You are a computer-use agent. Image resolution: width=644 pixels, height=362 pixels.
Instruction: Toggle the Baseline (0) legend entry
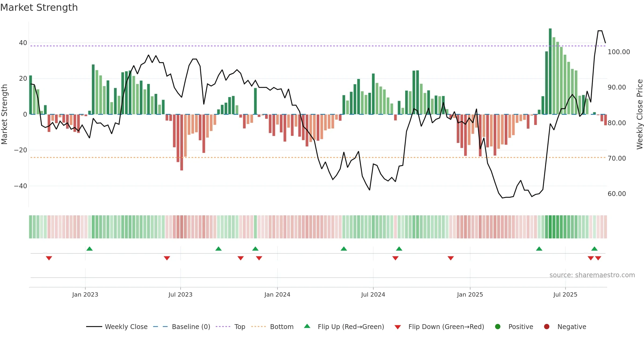[x=182, y=327]
